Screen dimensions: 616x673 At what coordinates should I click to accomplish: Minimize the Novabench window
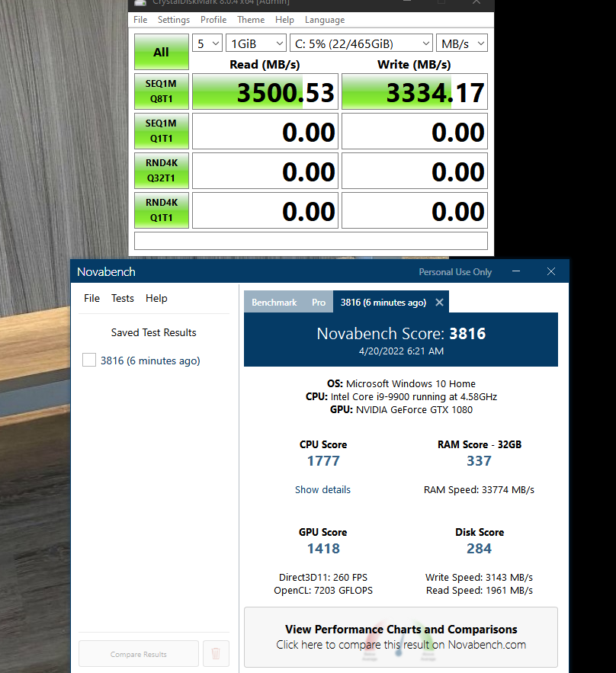point(516,271)
